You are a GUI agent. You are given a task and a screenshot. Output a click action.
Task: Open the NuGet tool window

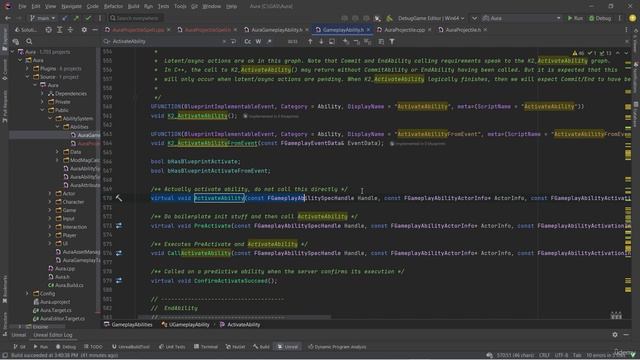[x=236, y=347]
